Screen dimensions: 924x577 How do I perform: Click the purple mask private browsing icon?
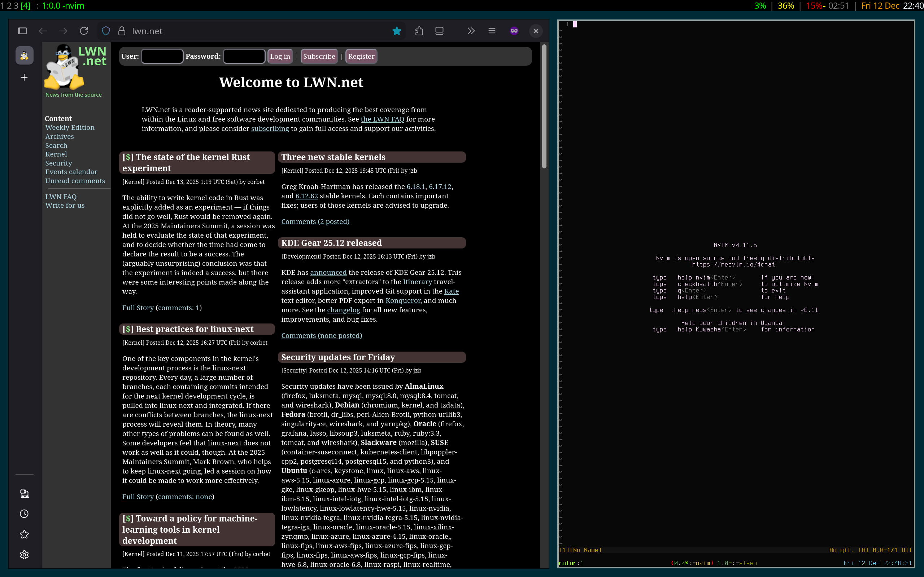[x=514, y=31]
